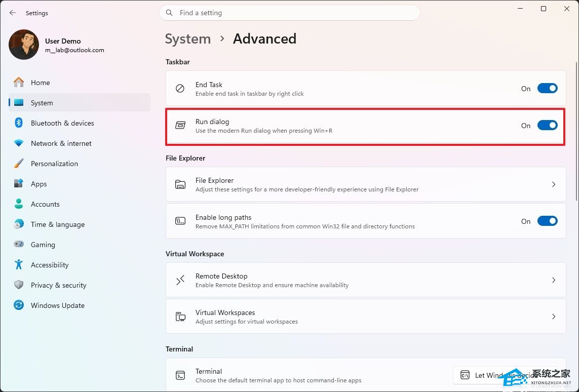Click the Gaming controller icon

19,244
